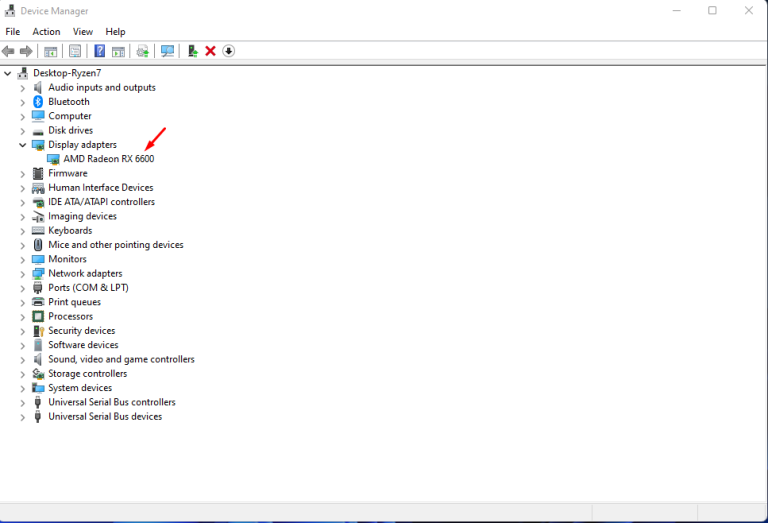The width and height of the screenshot is (768, 523).
Task: Select the Disk drives label
Action: 71,130
